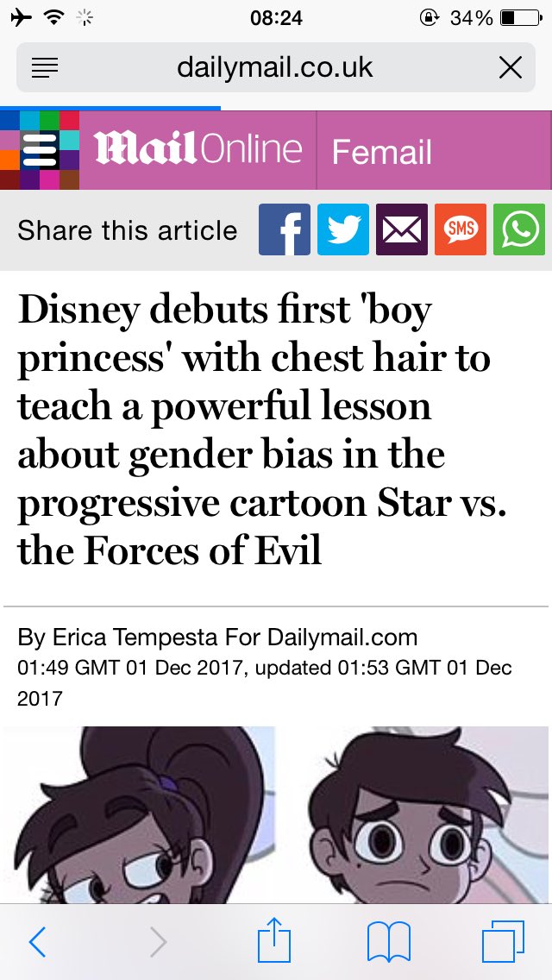552x980 pixels.
Task: Tap the dailymail.co.uk address bar
Action: pyautogui.click(x=275, y=67)
